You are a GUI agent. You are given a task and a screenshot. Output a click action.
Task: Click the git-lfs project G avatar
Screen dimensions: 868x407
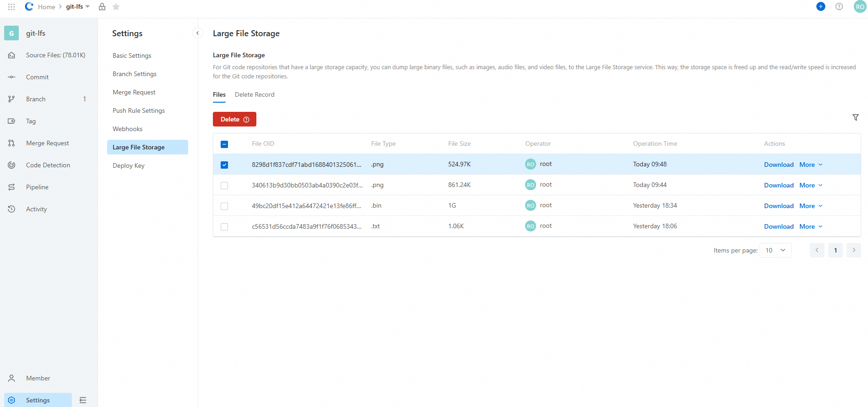point(11,33)
